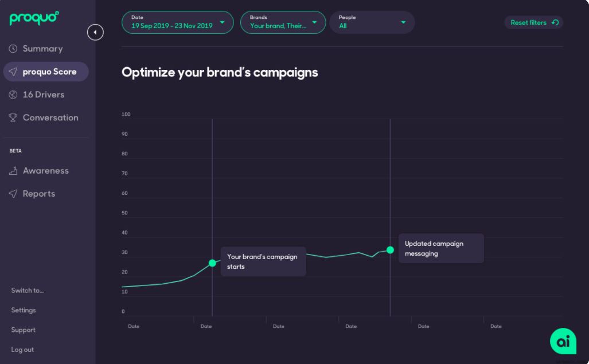Click the proquo Score paper plane icon

tap(13, 72)
